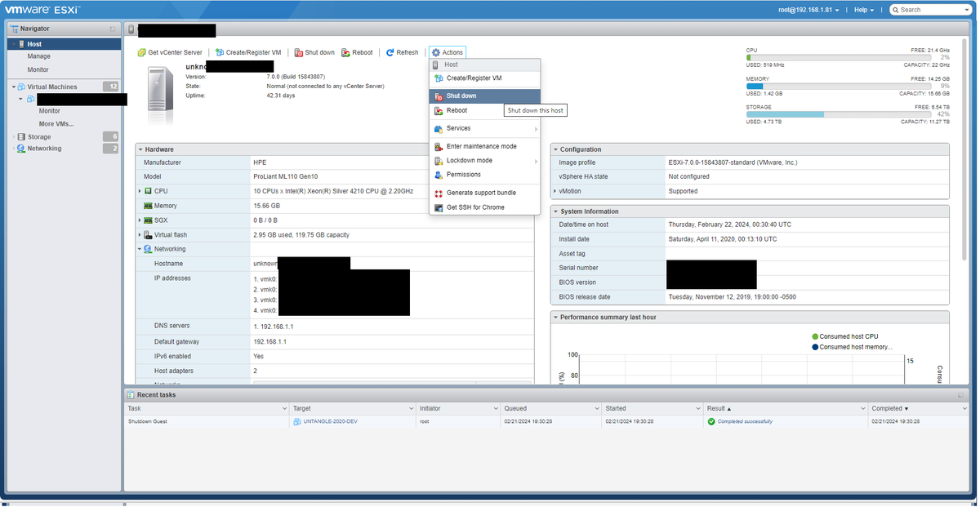Click the Lockdown mode icon
The height and width of the screenshot is (507, 980).
pyautogui.click(x=439, y=161)
